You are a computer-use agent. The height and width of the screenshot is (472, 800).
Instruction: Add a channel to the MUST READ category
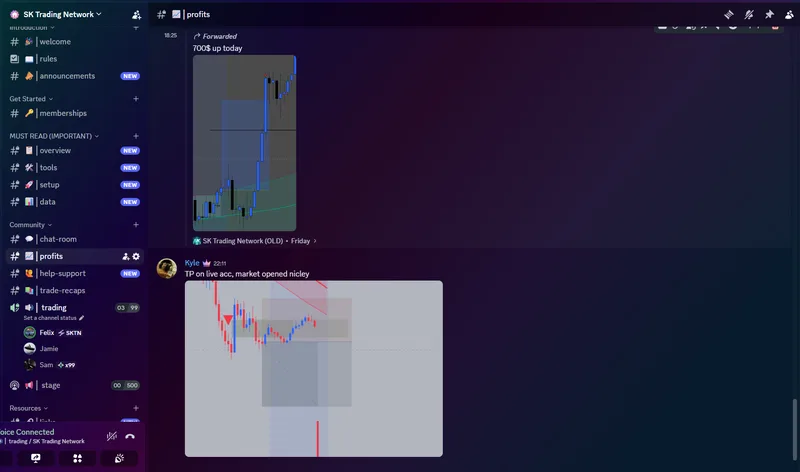click(136, 136)
